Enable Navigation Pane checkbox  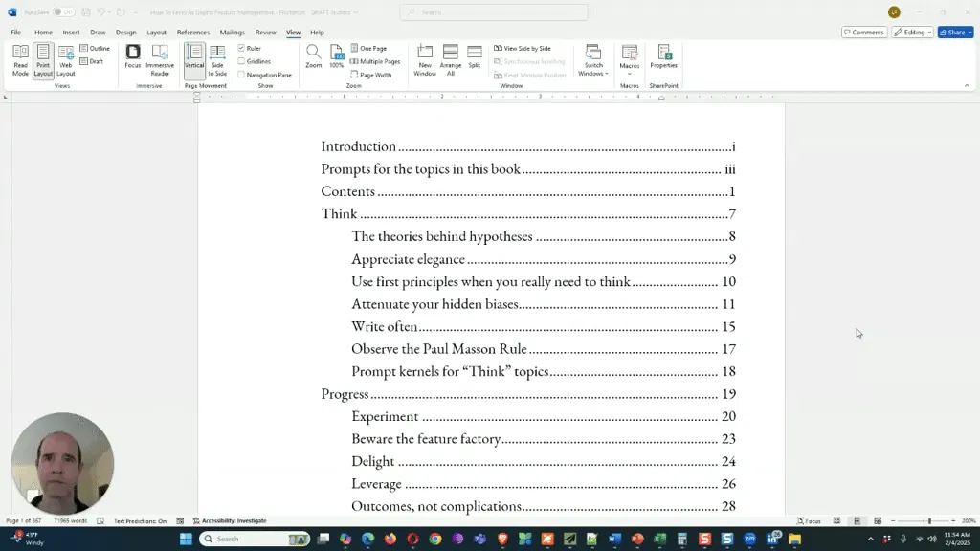[x=241, y=75]
